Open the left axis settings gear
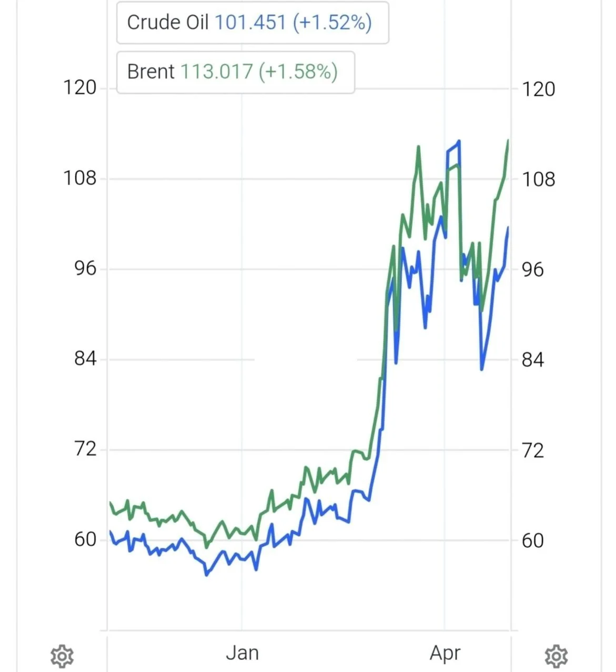Screen dimensions: 616x672 pos(62,656)
